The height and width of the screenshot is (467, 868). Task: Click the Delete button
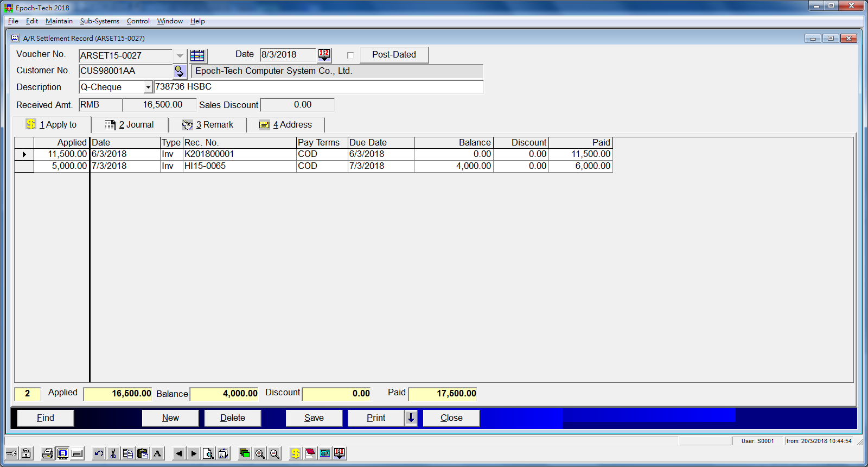[233, 418]
